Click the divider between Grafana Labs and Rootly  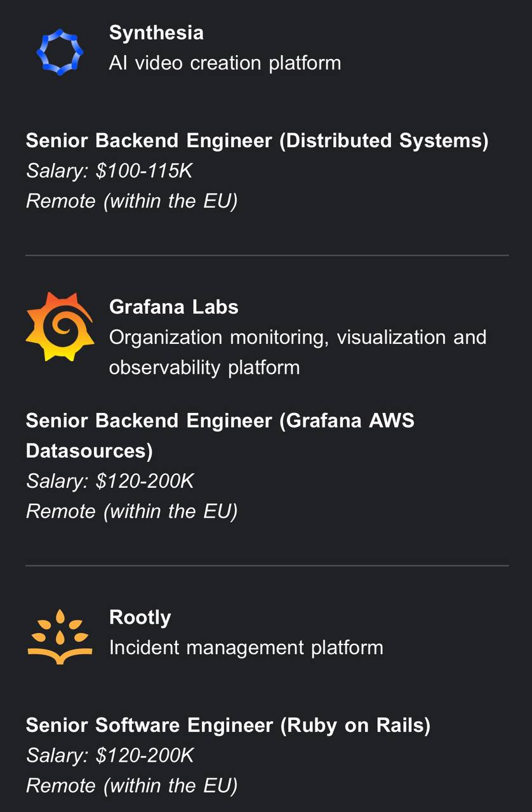pyautogui.click(x=267, y=565)
